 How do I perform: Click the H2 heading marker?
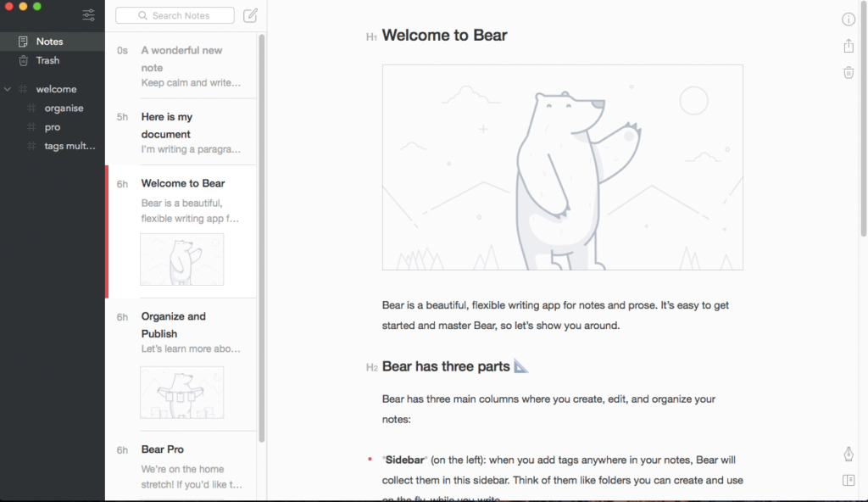coord(371,367)
